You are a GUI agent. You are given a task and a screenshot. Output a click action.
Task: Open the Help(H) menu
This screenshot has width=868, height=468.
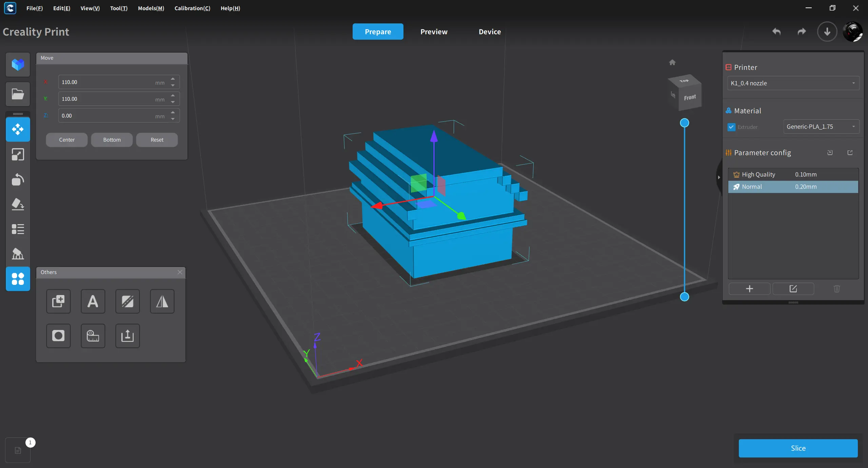pos(230,8)
